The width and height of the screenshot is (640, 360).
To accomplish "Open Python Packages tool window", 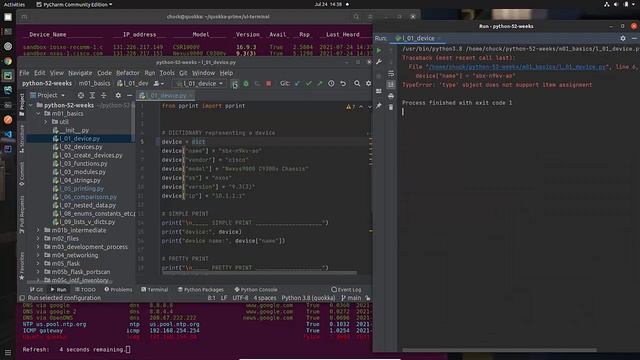I will tap(200, 289).
